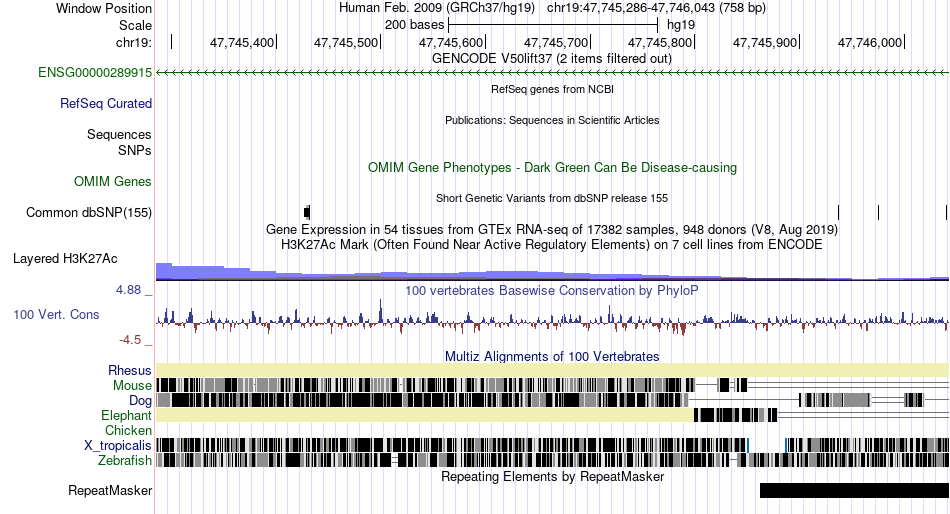Click the 200 bases scale bar
Viewport: 950px width, 514px height.
[553, 25]
